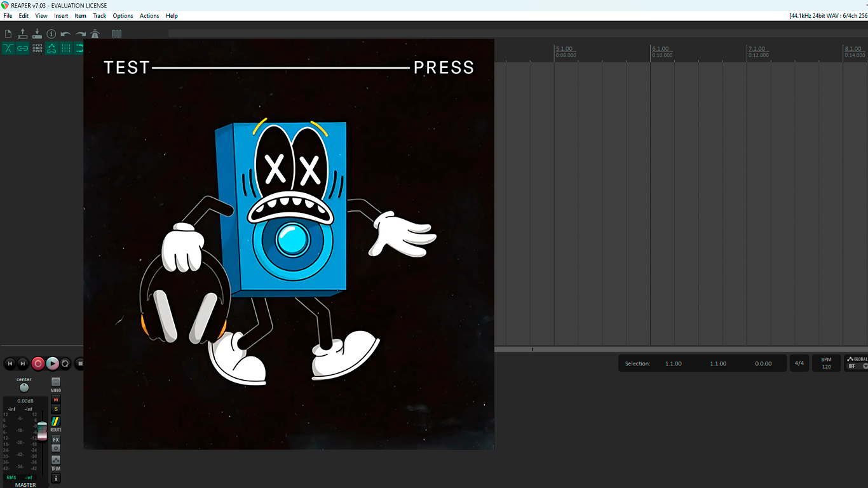Screen dimensions: 868x488
Task: Open the Options menu
Action: [123, 16]
